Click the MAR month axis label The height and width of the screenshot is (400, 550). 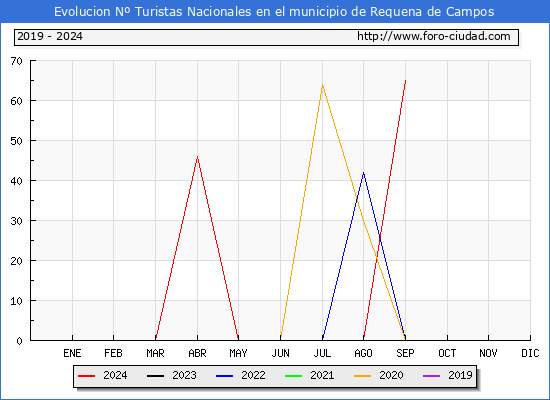(155, 353)
